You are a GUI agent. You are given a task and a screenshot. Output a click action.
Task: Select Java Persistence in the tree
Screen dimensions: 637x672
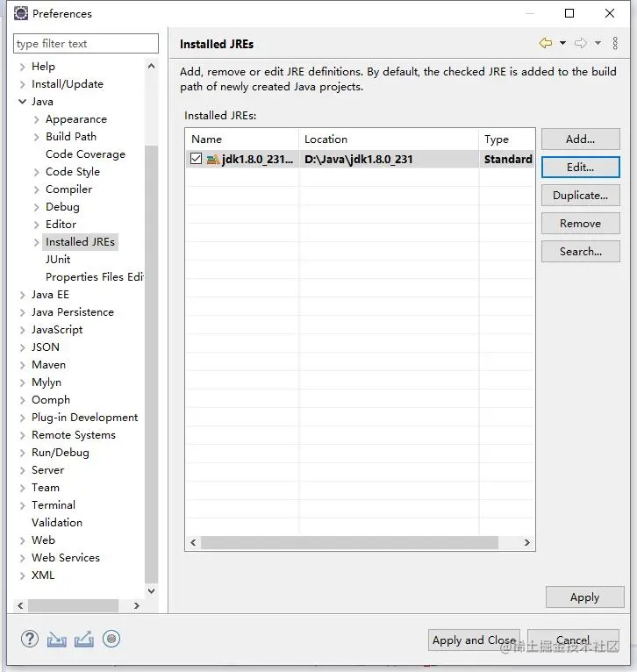(73, 312)
